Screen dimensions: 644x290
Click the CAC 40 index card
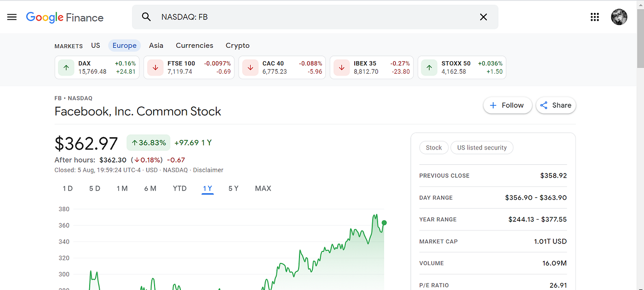click(282, 67)
